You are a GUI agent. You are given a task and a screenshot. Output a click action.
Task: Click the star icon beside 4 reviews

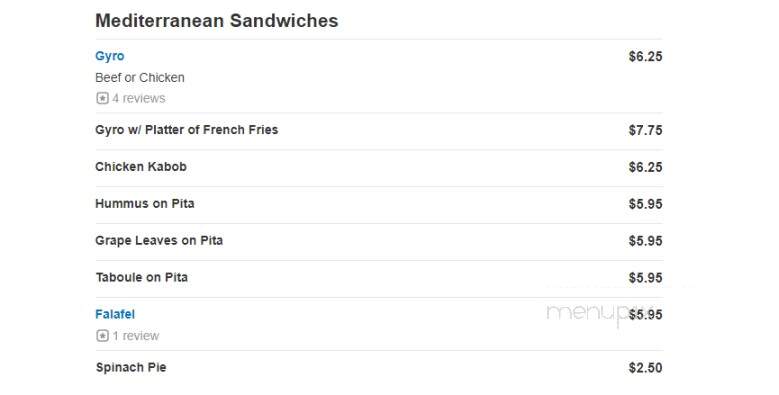(102, 98)
